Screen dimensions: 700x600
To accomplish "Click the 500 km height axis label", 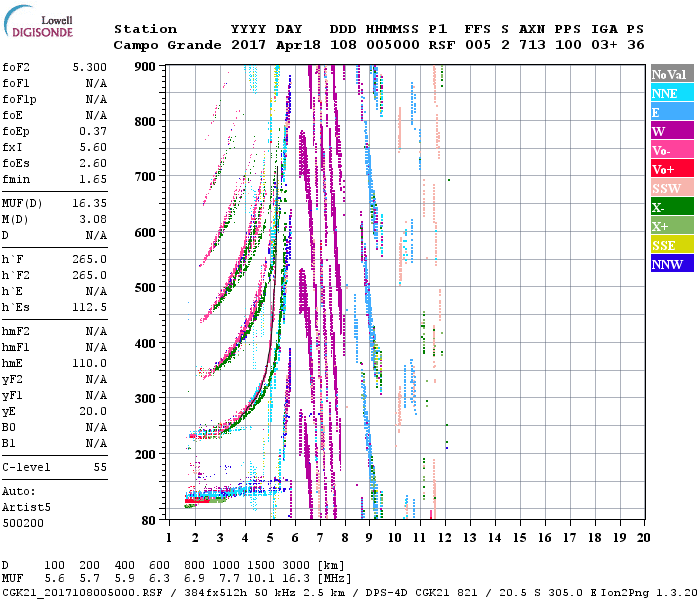I will 145,288.
